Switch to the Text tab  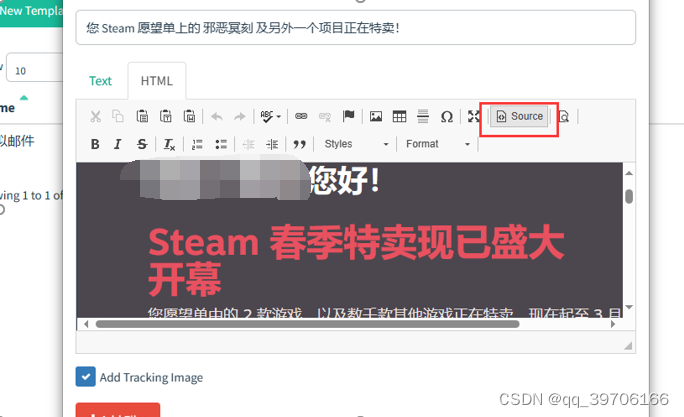100,81
